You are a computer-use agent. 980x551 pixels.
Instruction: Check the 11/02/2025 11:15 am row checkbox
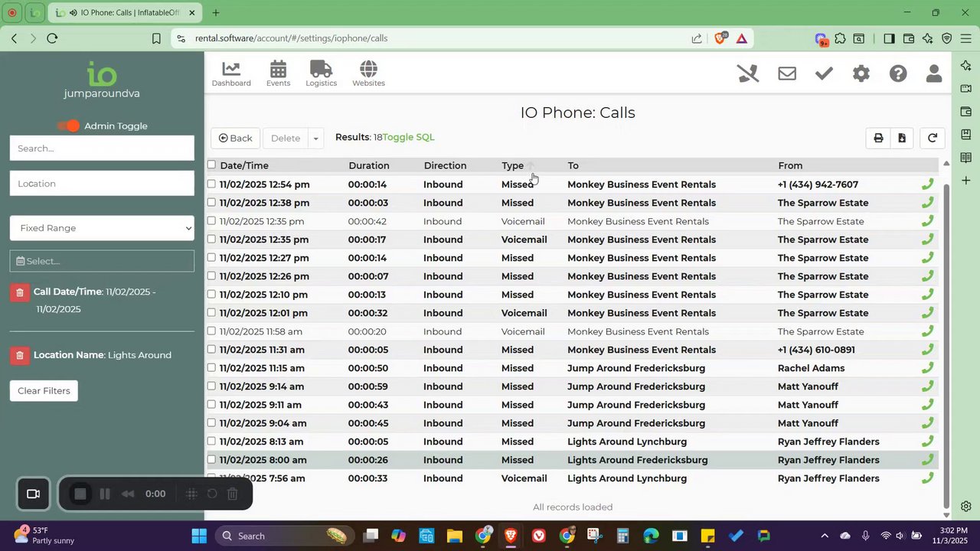211,367
